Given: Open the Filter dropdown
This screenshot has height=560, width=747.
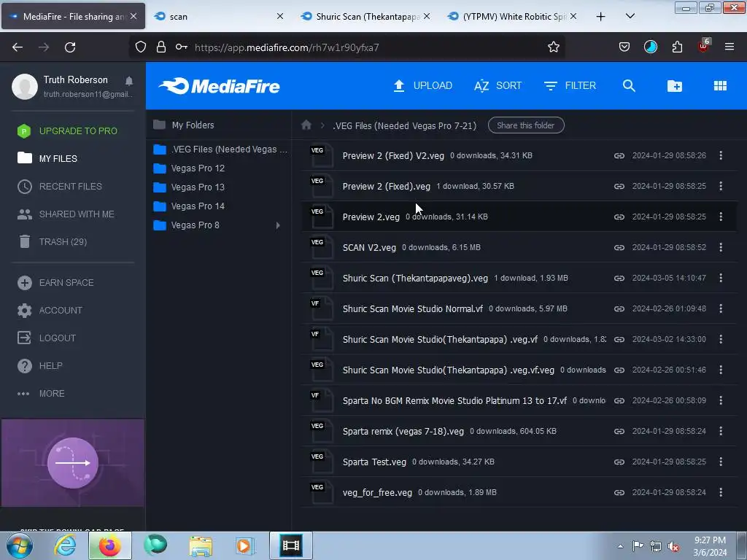Looking at the screenshot, I should click(x=570, y=86).
